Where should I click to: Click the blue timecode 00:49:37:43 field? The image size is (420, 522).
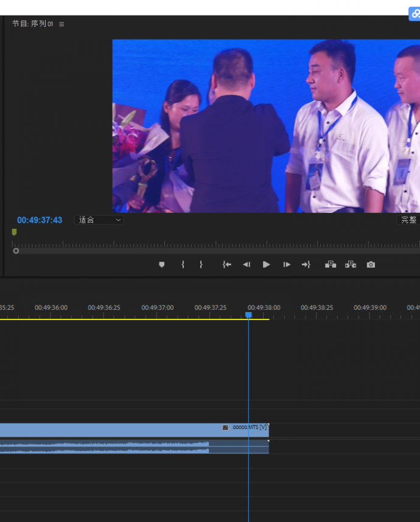(x=40, y=220)
